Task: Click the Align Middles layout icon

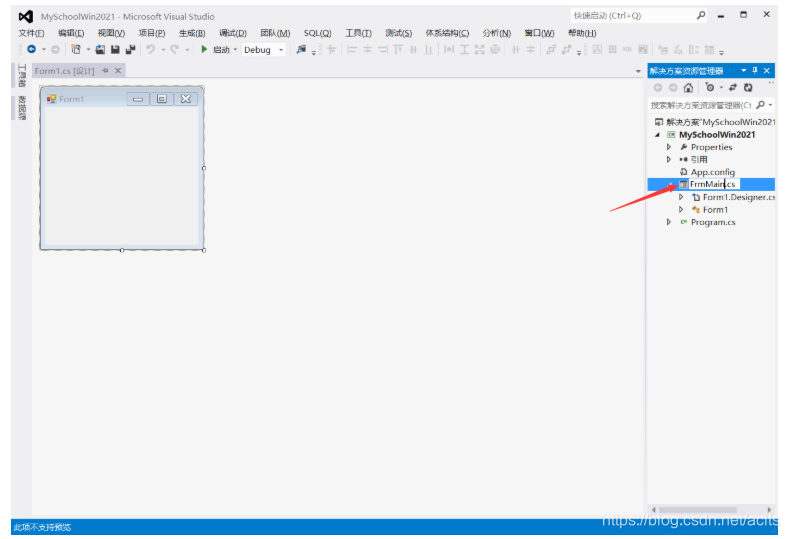Action: click(414, 49)
